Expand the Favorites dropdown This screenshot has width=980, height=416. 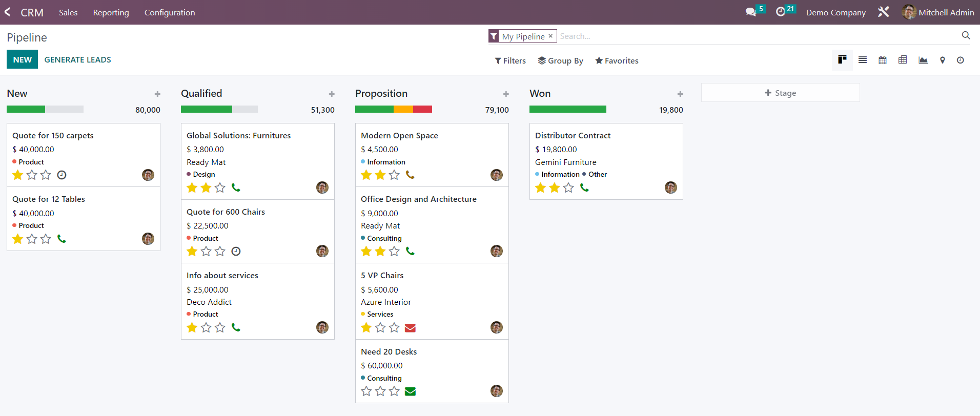click(617, 60)
